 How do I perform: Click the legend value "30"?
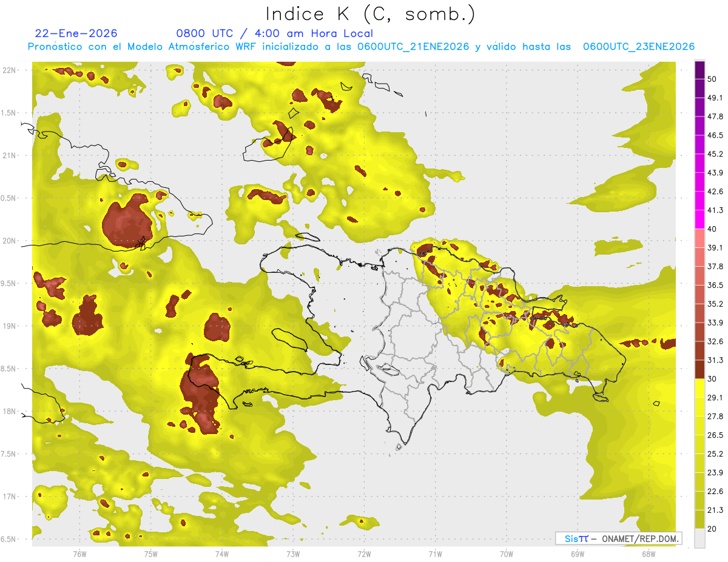[x=712, y=379]
